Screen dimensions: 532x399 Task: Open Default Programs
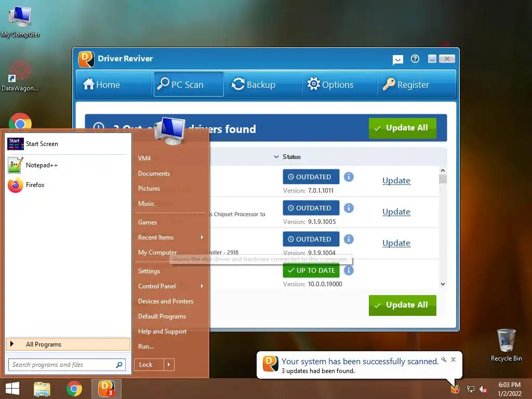(162, 316)
